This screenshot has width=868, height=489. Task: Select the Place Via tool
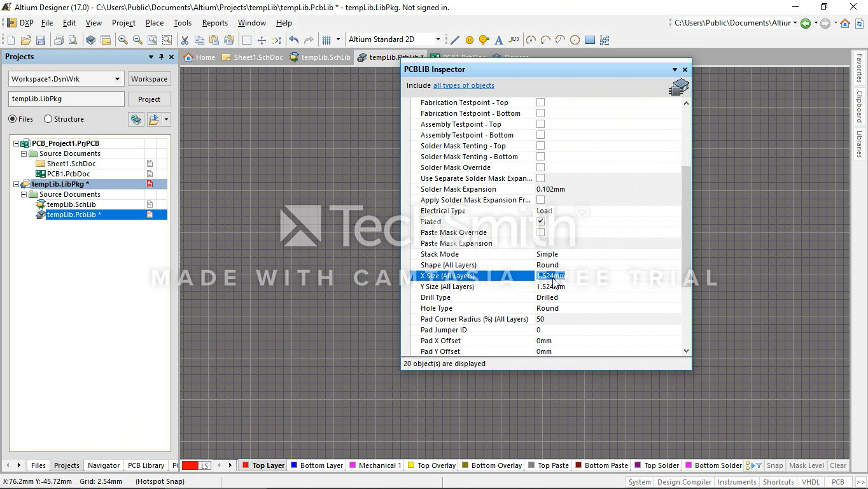click(x=484, y=40)
